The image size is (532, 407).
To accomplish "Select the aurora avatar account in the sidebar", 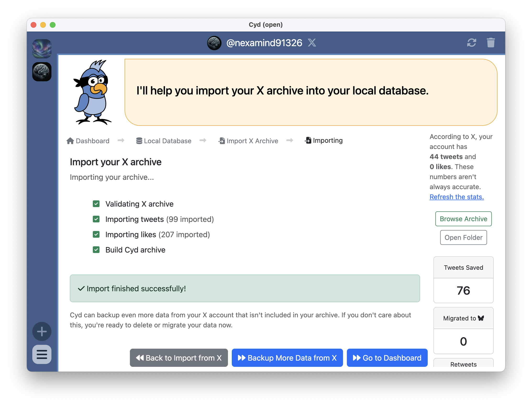I will (x=42, y=49).
